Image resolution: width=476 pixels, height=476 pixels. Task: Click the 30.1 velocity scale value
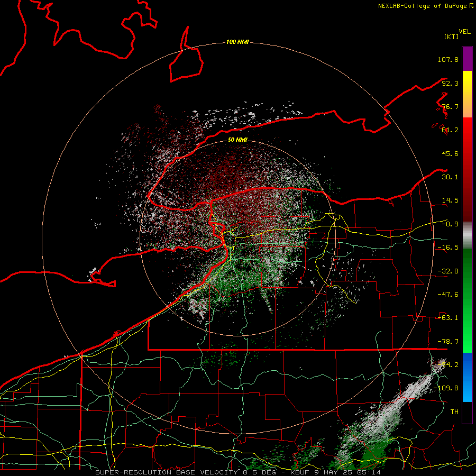[x=450, y=177]
